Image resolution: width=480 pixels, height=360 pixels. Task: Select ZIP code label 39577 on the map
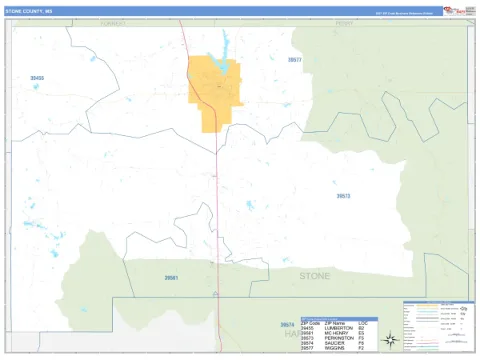(x=295, y=60)
